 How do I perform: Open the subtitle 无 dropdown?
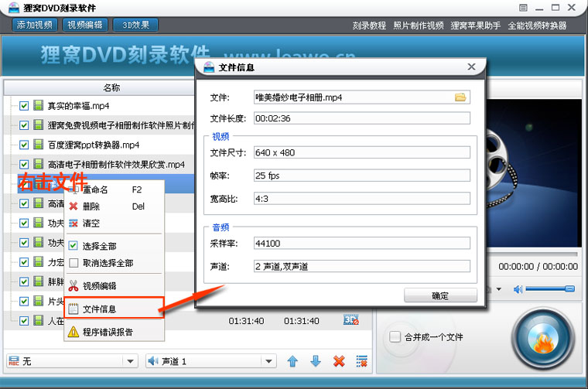coord(72,361)
